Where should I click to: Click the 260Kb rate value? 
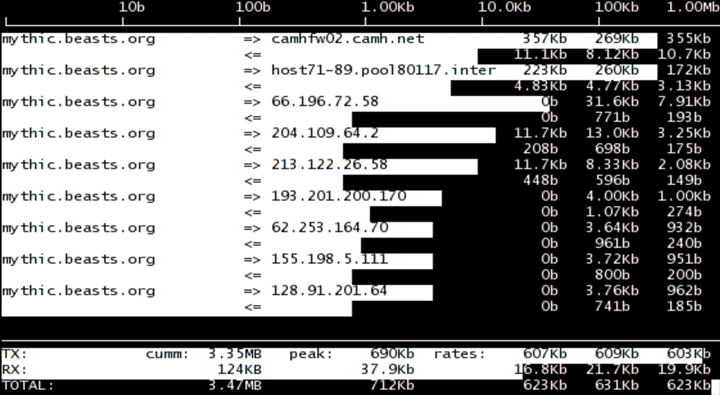tap(617, 70)
